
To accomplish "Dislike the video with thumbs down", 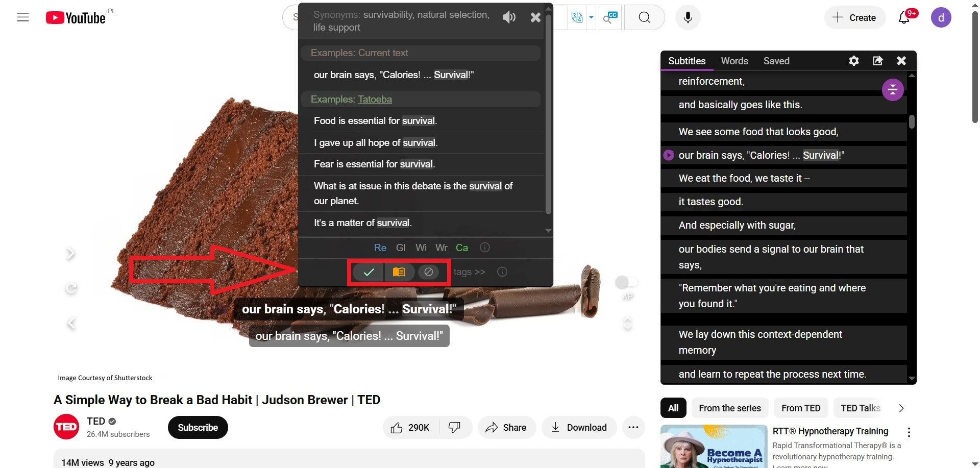I will [x=454, y=427].
